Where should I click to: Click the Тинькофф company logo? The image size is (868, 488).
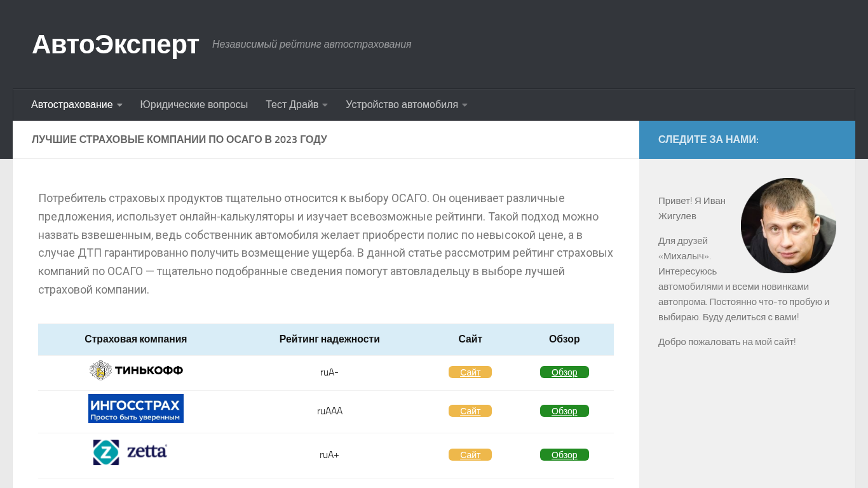[x=136, y=370]
